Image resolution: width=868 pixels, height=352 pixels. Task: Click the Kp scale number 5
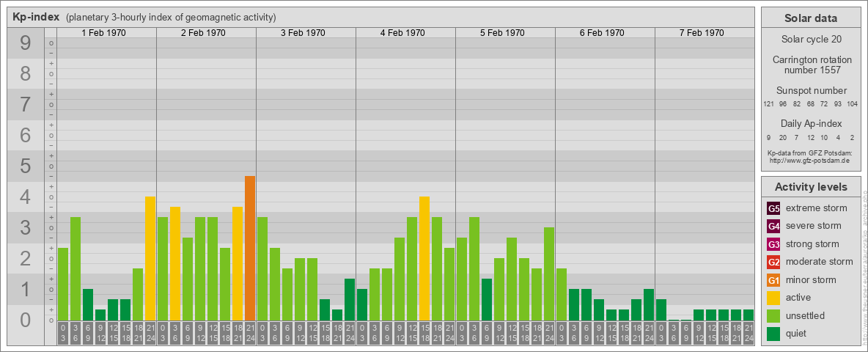click(26, 166)
